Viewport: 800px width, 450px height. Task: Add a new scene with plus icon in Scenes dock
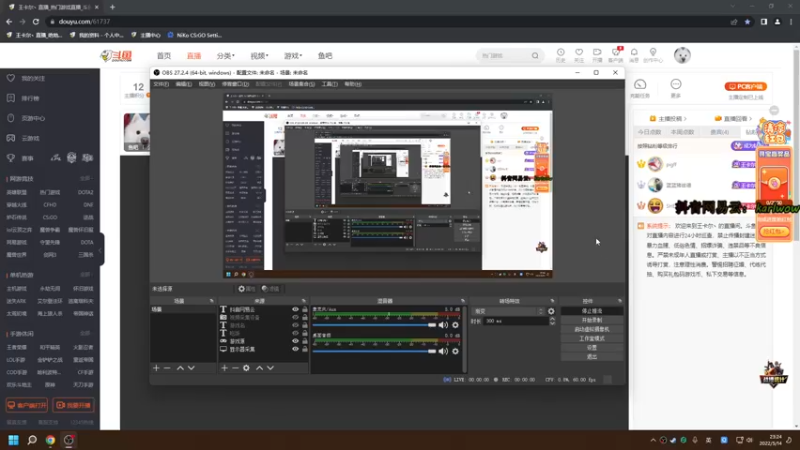coord(156,368)
